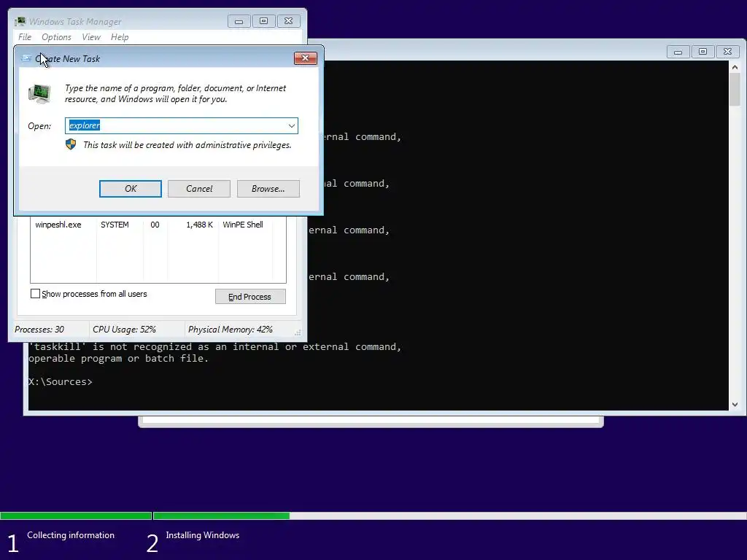Click the X:\Sources> prompt line

tap(61, 382)
